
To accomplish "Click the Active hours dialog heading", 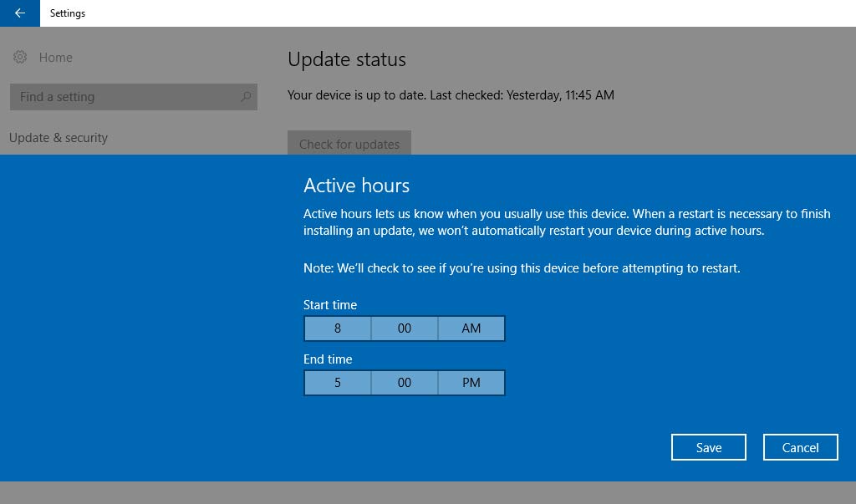I will click(x=356, y=186).
